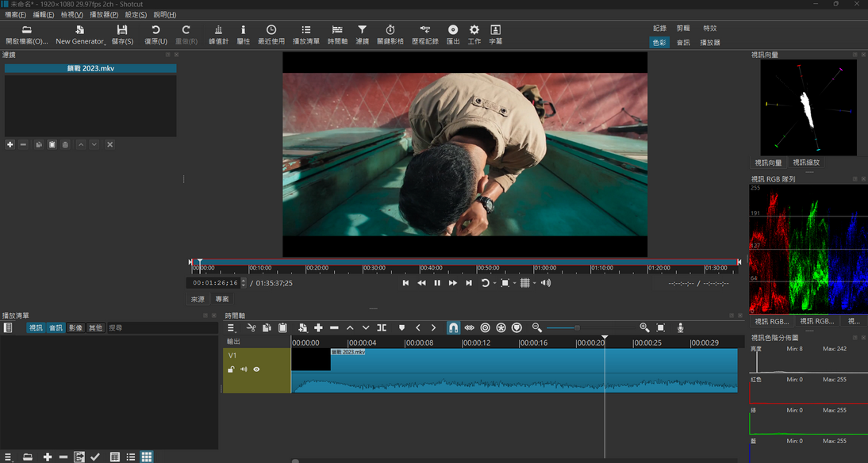Click the 匯出 export icon
The width and height of the screenshot is (868, 463).
click(x=453, y=30)
